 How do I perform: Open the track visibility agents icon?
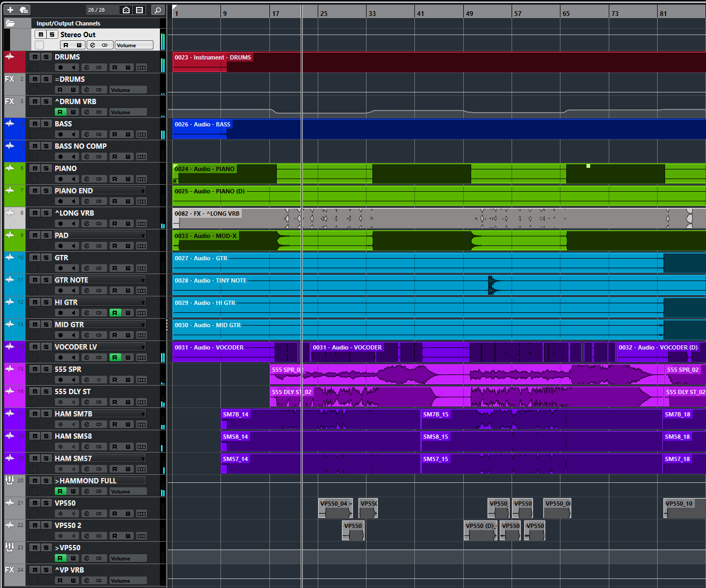pyautogui.click(x=126, y=10)
